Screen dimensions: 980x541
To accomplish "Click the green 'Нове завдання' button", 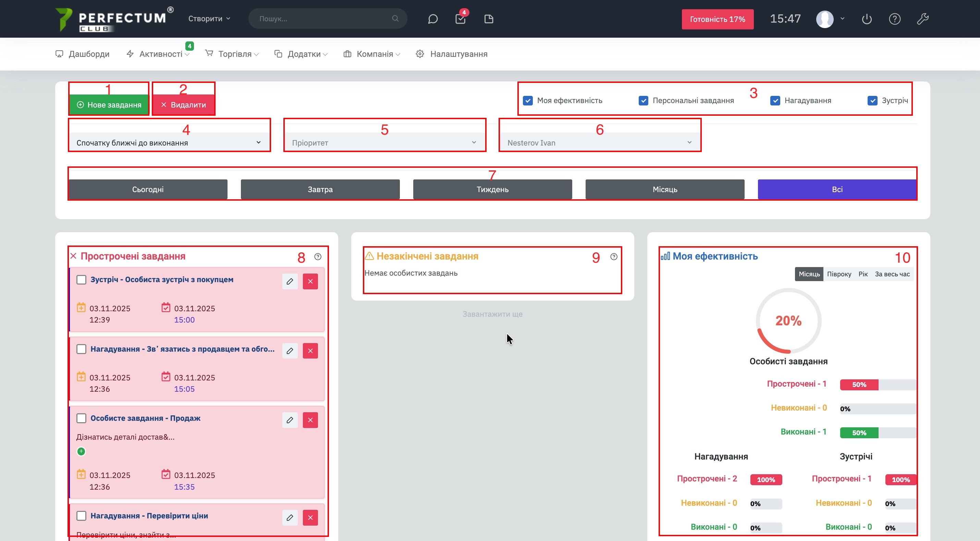I will click(x=109, y=105).
